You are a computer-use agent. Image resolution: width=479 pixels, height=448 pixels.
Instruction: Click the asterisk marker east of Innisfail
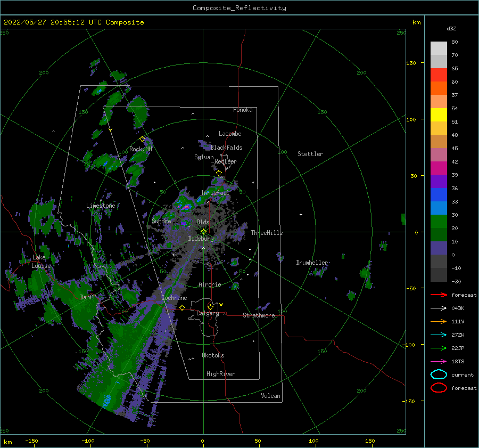click(x=253, y=183)
